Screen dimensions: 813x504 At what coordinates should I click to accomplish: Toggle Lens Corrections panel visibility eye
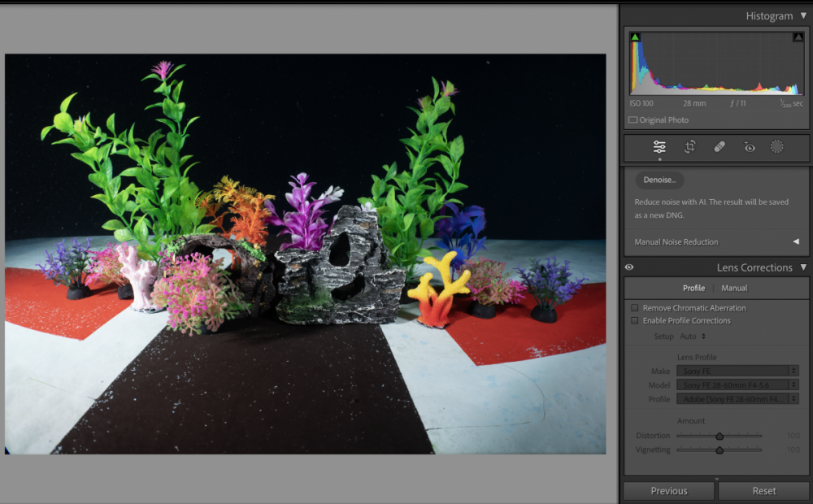click(x=629, y=267)
